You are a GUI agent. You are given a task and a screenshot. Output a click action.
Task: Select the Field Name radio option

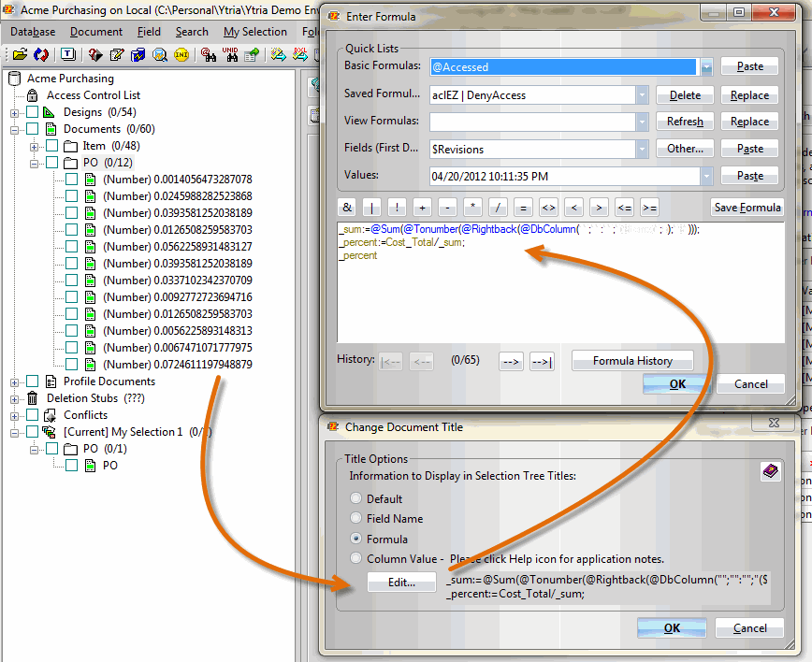coord(355,519)
